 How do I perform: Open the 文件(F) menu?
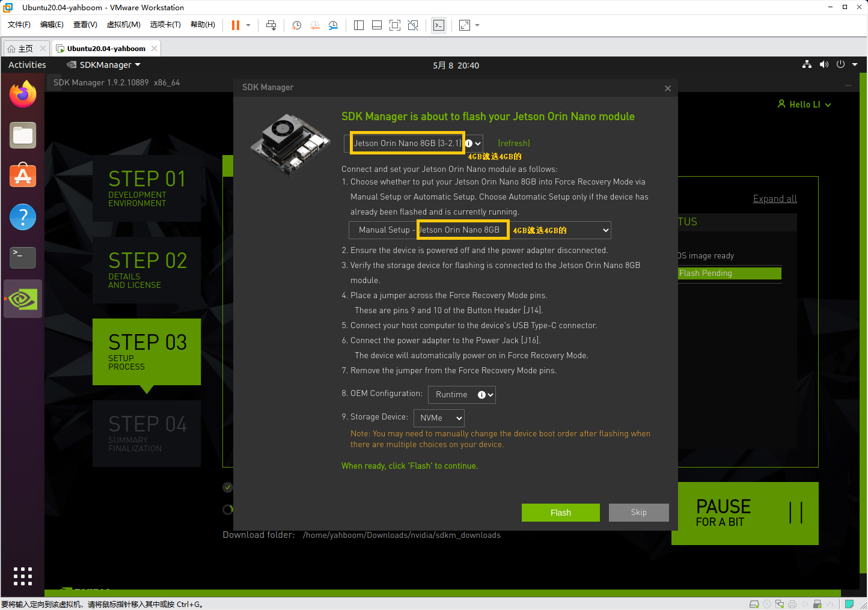coord(19,25)
